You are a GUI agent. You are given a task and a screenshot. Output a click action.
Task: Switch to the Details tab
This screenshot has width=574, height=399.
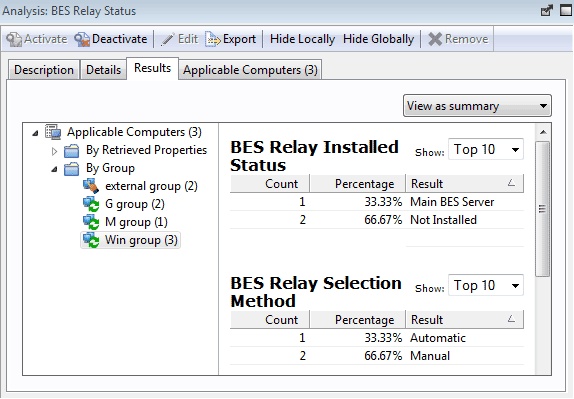point(104,70)
